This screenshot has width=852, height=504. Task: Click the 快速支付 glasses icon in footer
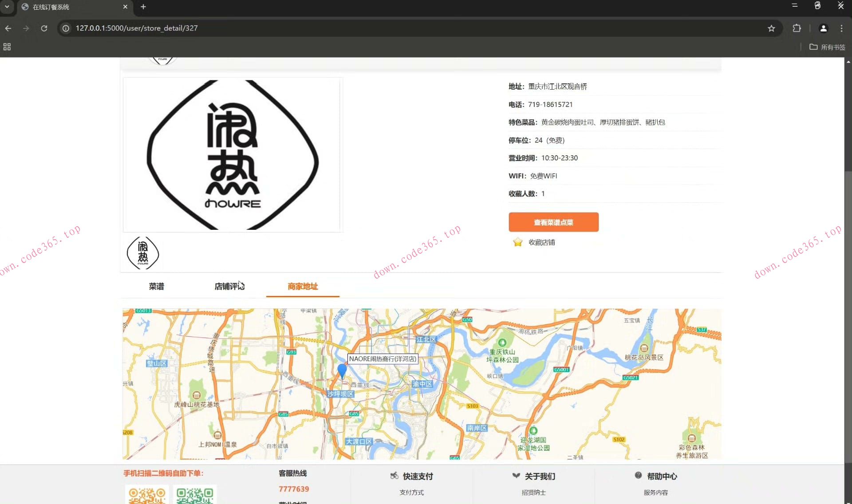point(394,475)
